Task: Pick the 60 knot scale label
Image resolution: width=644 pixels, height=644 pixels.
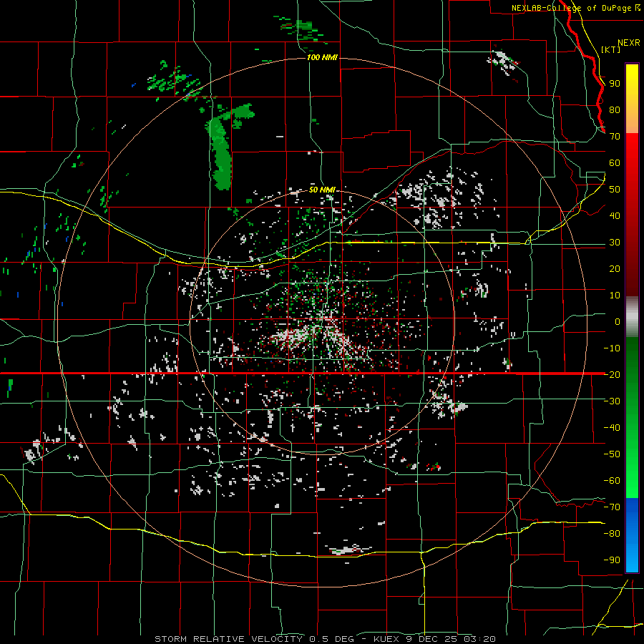Action: [615, 163]
